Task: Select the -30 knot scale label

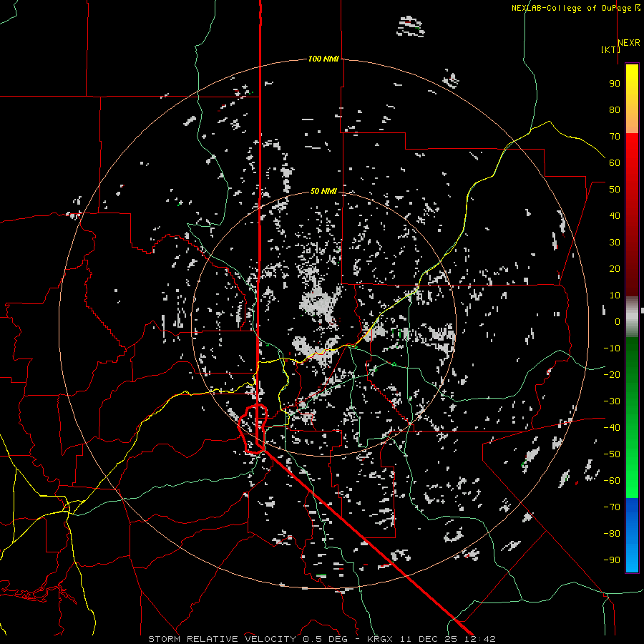Action: click(x=612, y=401)
